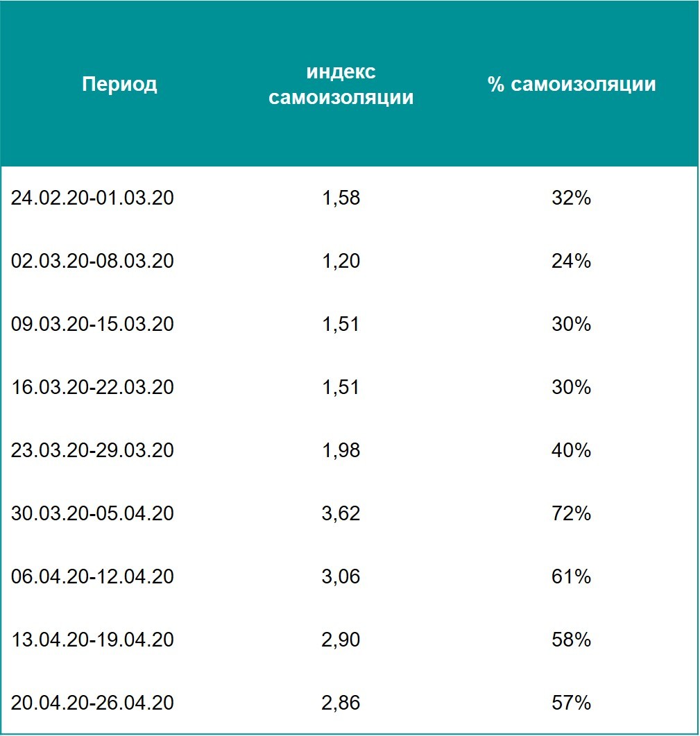Viewport: 700px width, 736px height.
Task: Click the period 02.03.20-08.03.20
Action: 92,261
